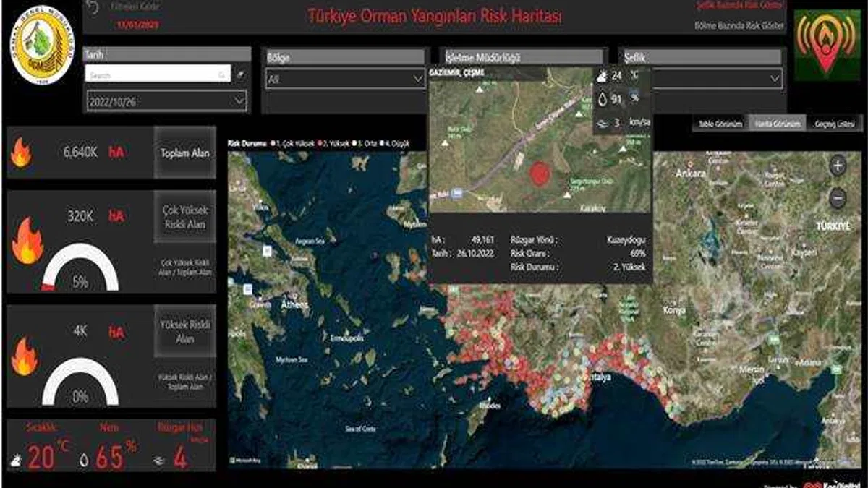Click the fire location app logo
The image size is (868, 488).
(827, 44)
